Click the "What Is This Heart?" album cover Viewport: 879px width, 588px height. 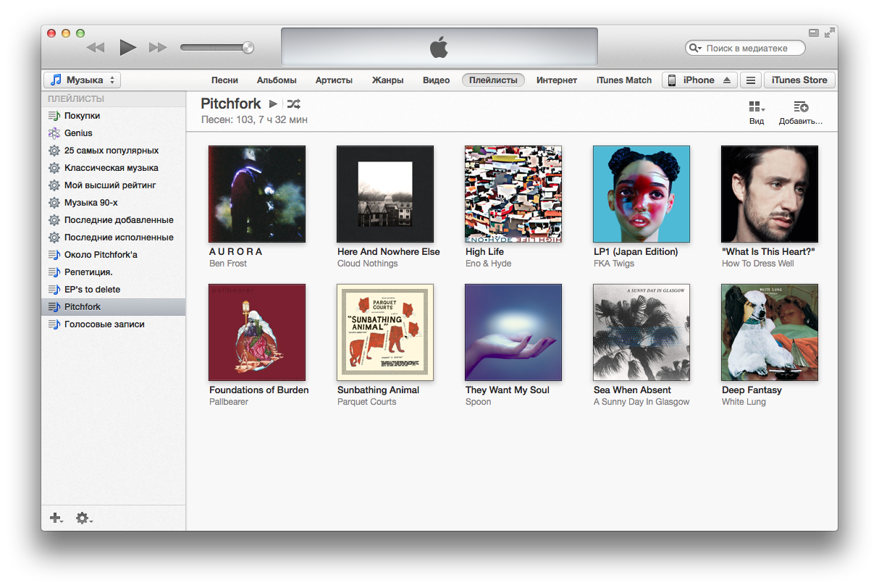point(770,194)
